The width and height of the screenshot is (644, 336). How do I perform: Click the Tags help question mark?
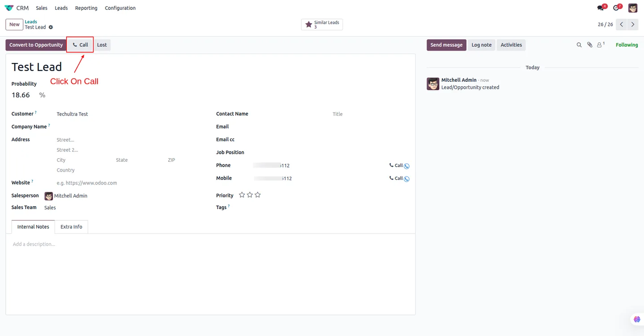(x=229, y=206)
